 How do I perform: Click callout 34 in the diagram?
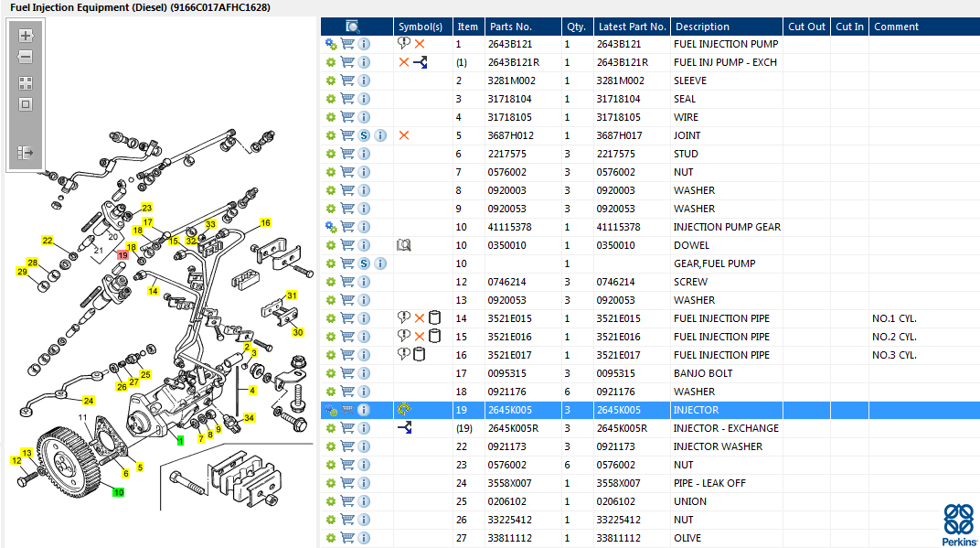pos(250,417)
